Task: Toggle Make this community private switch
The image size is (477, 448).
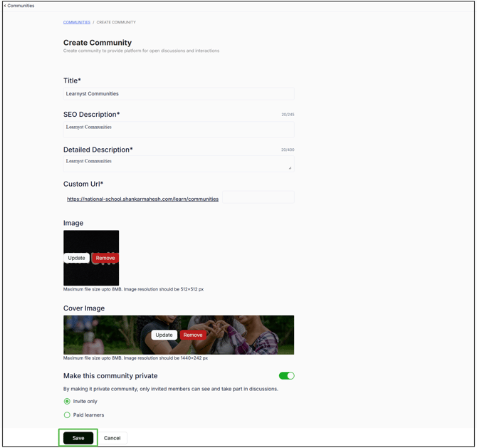Action: (287, 376)
